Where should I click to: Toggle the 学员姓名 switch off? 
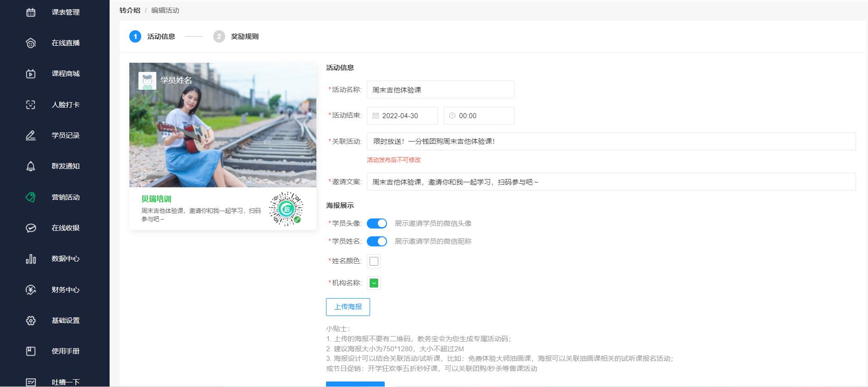[x=377, y=241]
